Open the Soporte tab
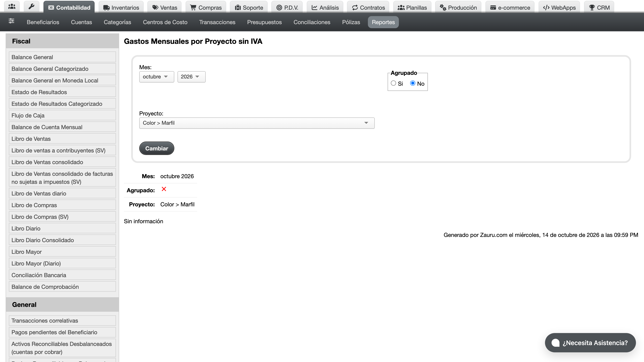This screenshot has width=644, height=362. 249,7
